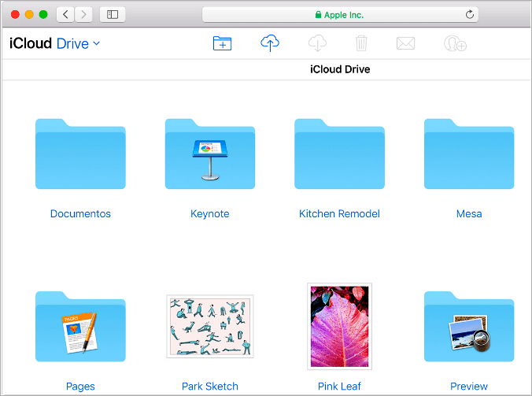Viewport: 532px width, 396px height.
Task: Select the Keynote folder icon
Action: [x=210, y=154]
